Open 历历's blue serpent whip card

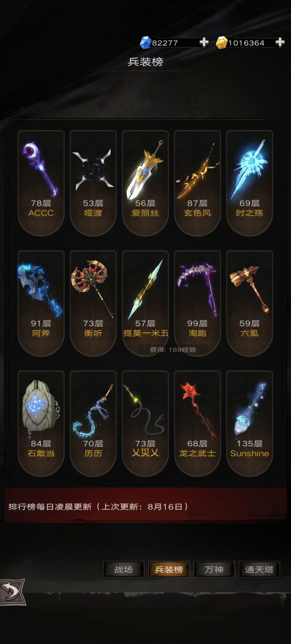coord(93,424)
